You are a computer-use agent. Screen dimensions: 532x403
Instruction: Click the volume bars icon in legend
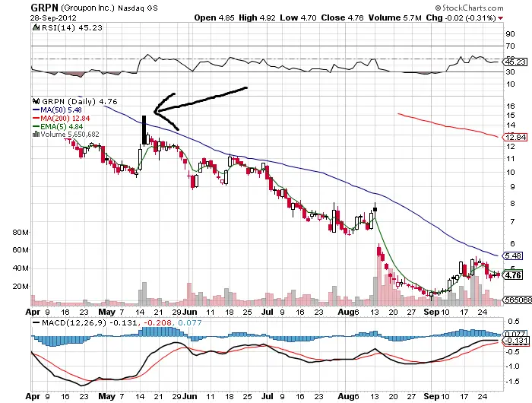click(x=36, y=134)
